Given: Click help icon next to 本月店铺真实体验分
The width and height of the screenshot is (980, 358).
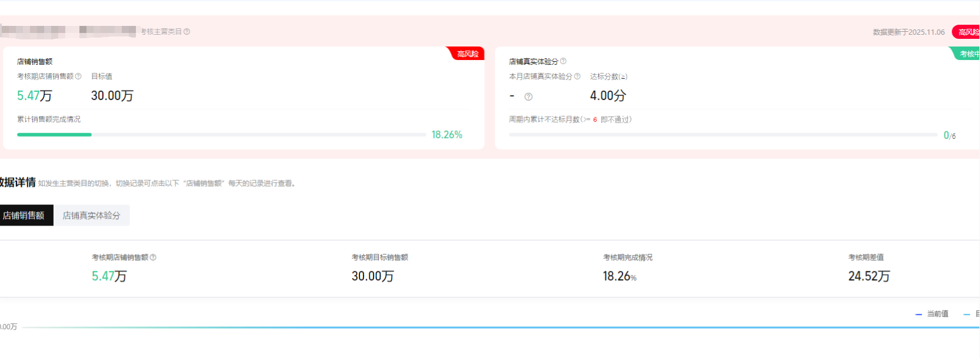Looking at the screenshot, I should coord(577,77).
